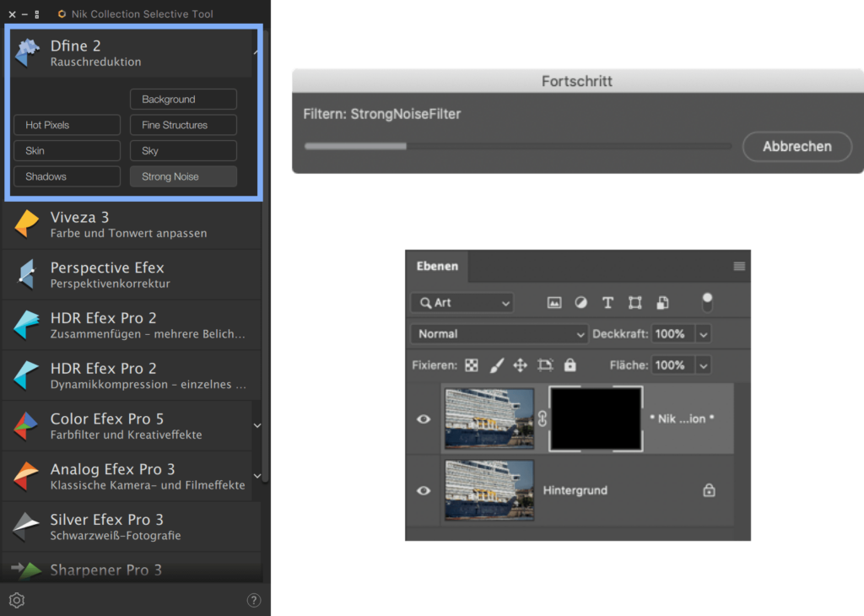Apply the Fine Structures preset
Screen dimensions: 864x616
pos(183,125)
